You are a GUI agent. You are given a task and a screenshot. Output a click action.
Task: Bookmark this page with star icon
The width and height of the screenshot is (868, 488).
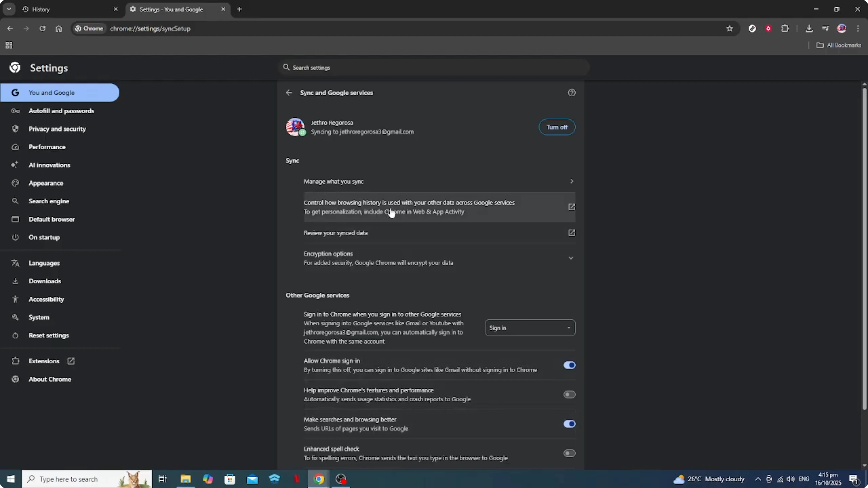tap(730, 29)
